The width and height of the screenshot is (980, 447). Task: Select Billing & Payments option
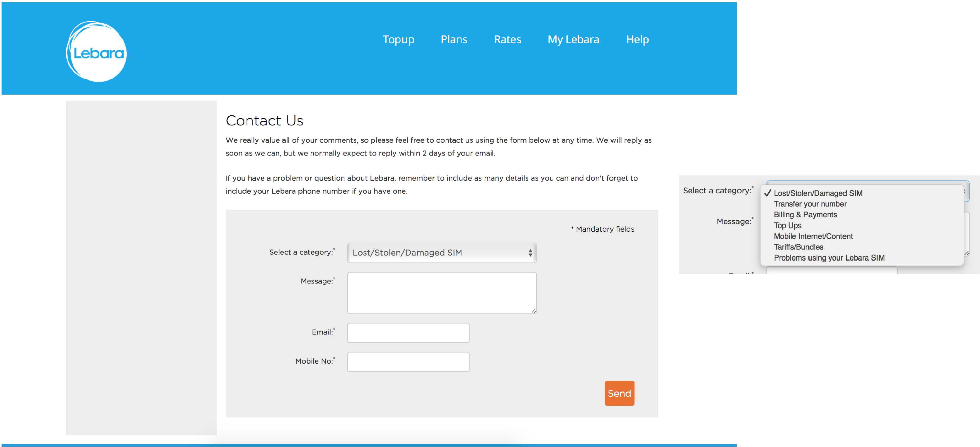click(x=805, y=215)
